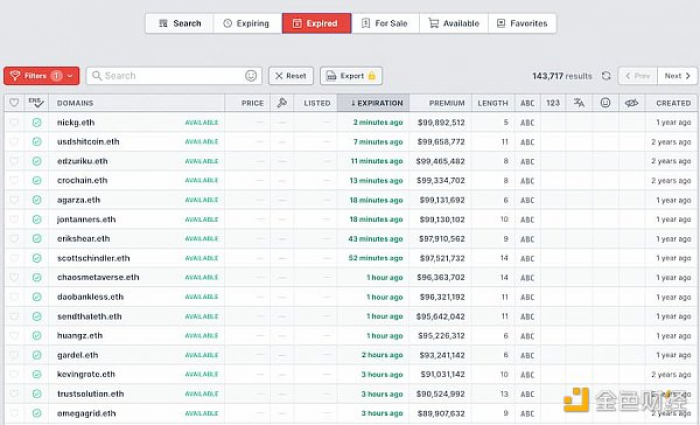
Task: Go to Prev page
Action: pos(638,76)
